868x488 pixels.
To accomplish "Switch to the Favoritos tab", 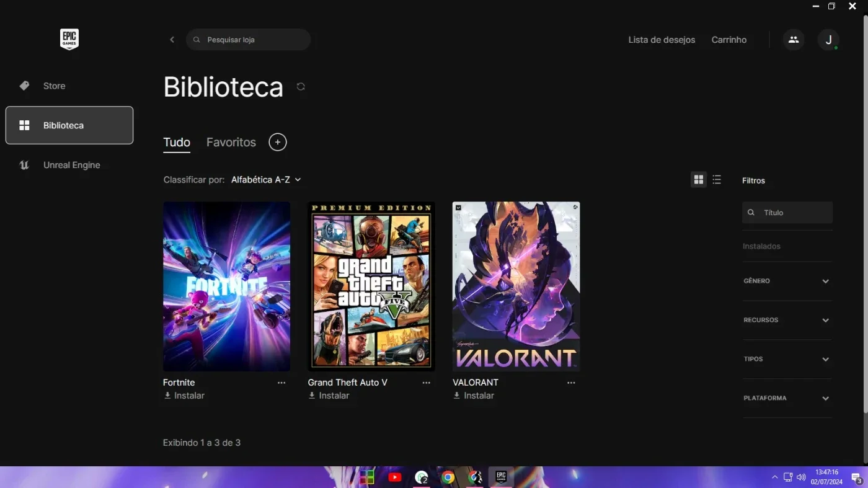I will pyautogui.click(x=231, y=143).
